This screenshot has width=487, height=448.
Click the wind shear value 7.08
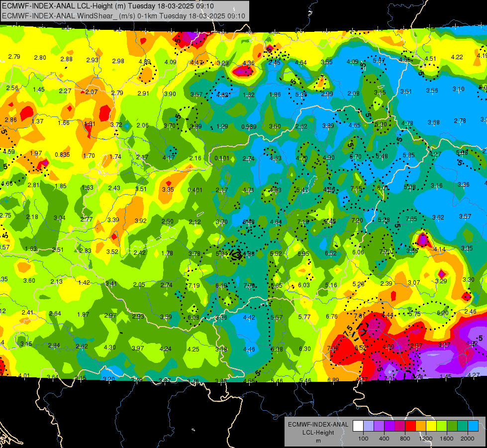click(x=333, y=348)
